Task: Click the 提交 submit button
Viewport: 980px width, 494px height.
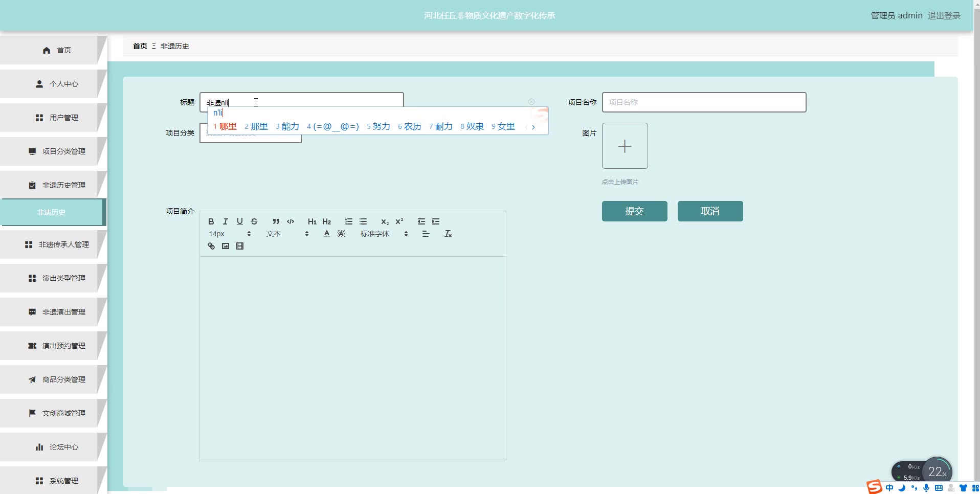Action: pos(635,211)
